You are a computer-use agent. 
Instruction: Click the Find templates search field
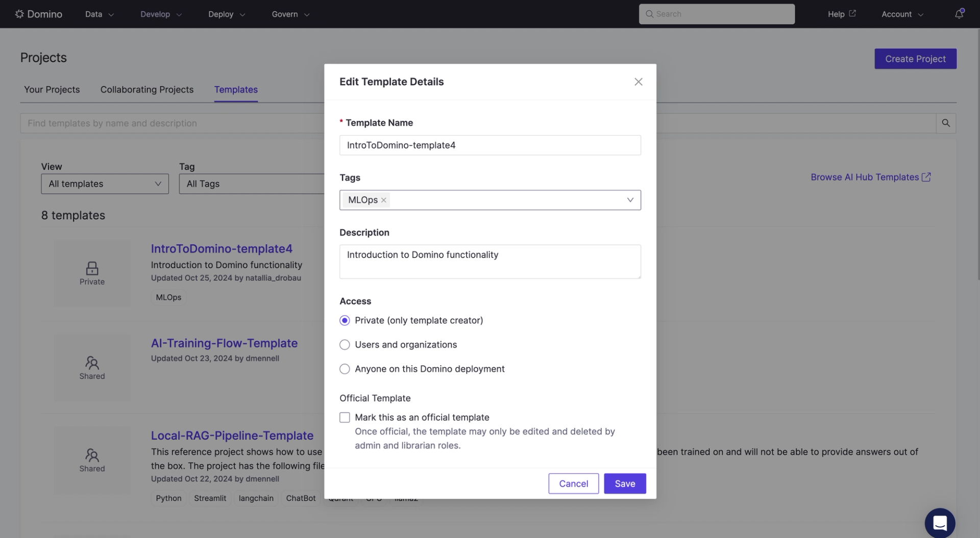pyautogui.click(x=478, y=123)
